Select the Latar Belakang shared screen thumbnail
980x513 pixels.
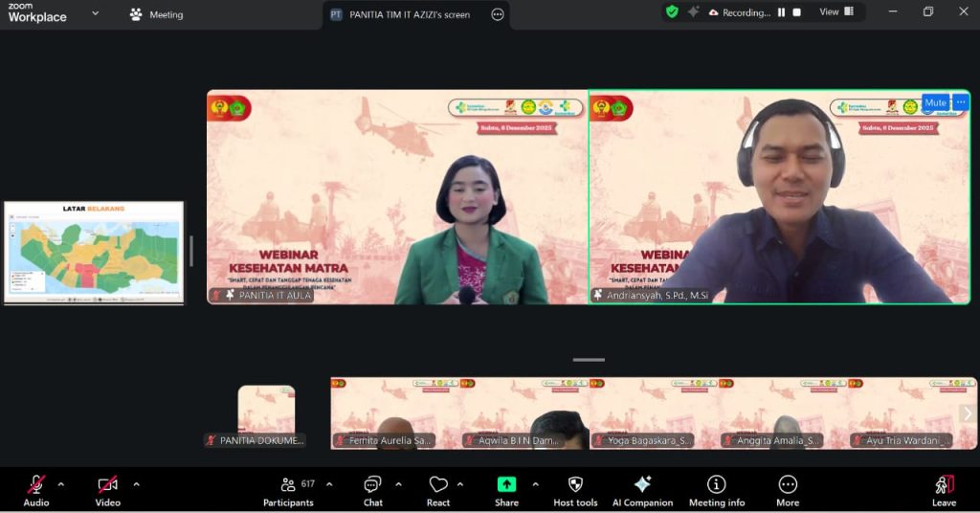(94, 253)
